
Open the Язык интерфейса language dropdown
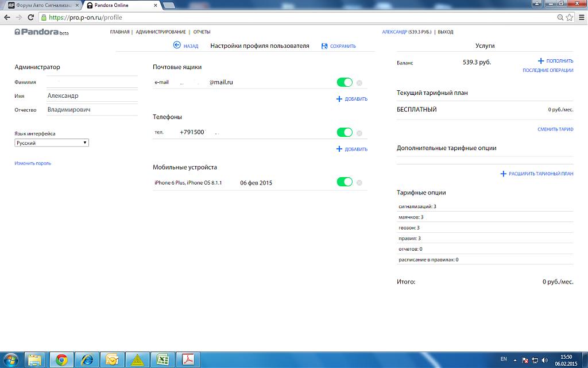[x=52, y=143]
